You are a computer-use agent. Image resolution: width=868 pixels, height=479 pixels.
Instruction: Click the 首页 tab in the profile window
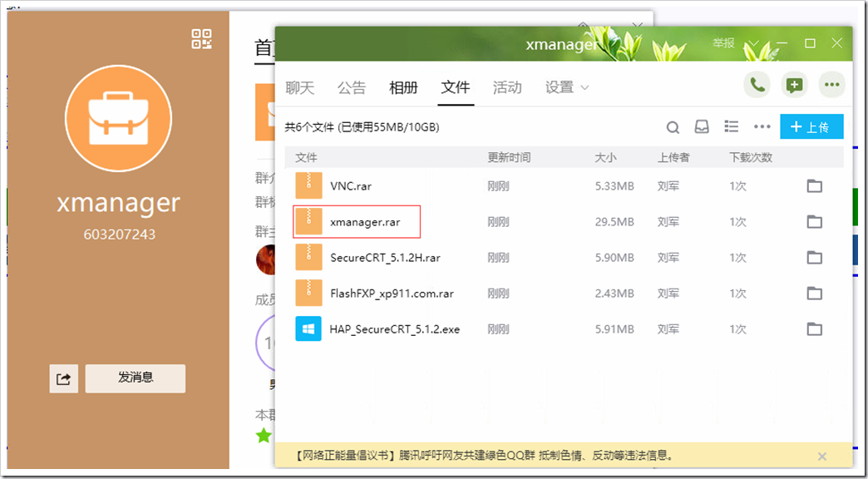tap(265, 49)
